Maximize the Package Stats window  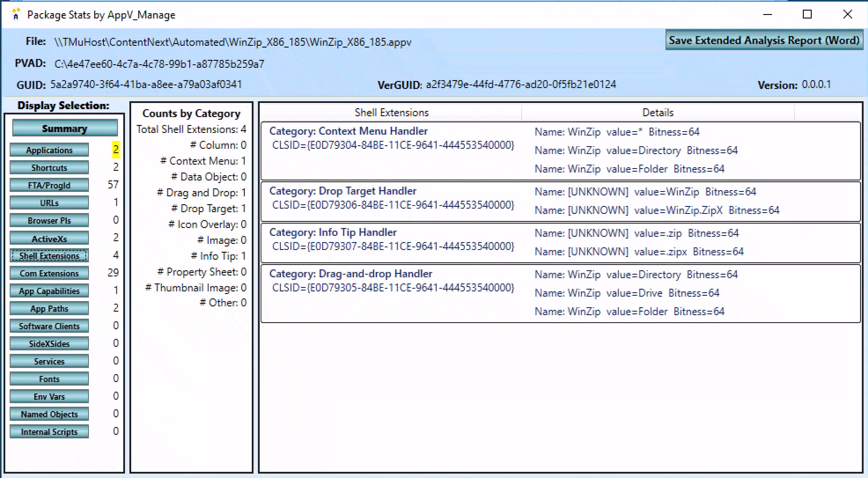[x=807, y=15]
